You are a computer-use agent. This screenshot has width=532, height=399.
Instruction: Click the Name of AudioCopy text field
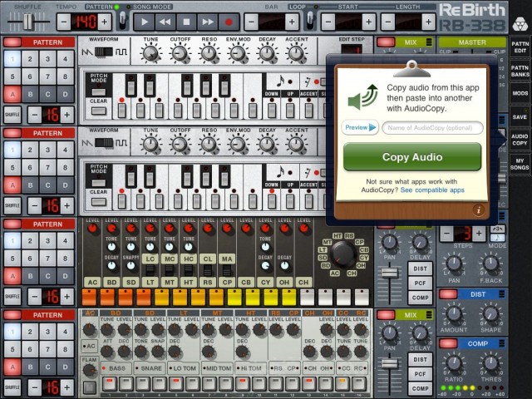coord(432,127)
